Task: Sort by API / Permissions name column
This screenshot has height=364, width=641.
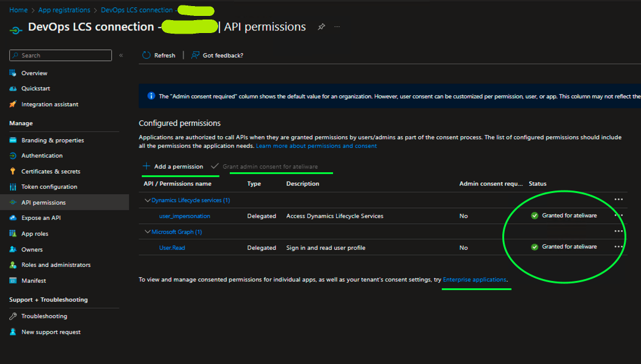Action: pyautogui.click(x=177, y=184)
